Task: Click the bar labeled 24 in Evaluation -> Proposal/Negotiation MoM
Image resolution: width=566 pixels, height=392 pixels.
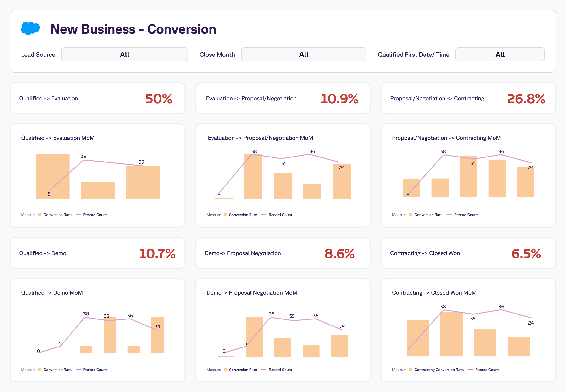Action: [x=341, y=181]
